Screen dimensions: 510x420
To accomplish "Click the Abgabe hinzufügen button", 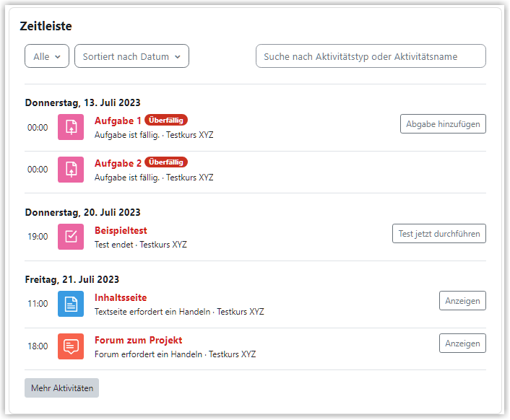I will tap(443, 123).
